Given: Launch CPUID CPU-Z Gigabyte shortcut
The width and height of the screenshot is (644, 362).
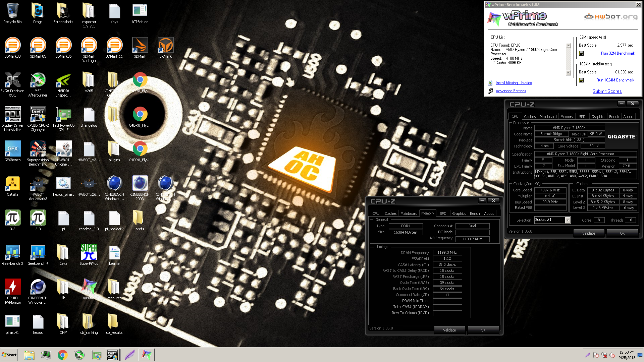Looking at the screenshot, I should click(x=38, y=119).
